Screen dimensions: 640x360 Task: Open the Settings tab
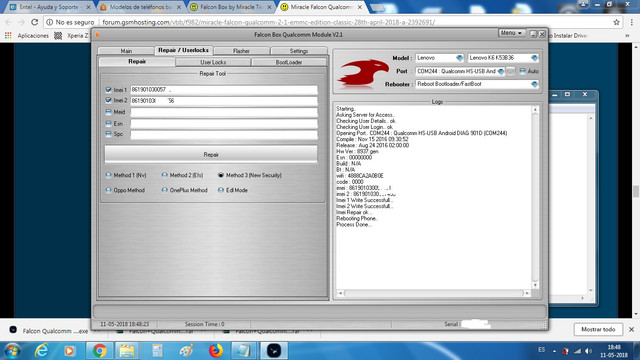click(299, 51)
